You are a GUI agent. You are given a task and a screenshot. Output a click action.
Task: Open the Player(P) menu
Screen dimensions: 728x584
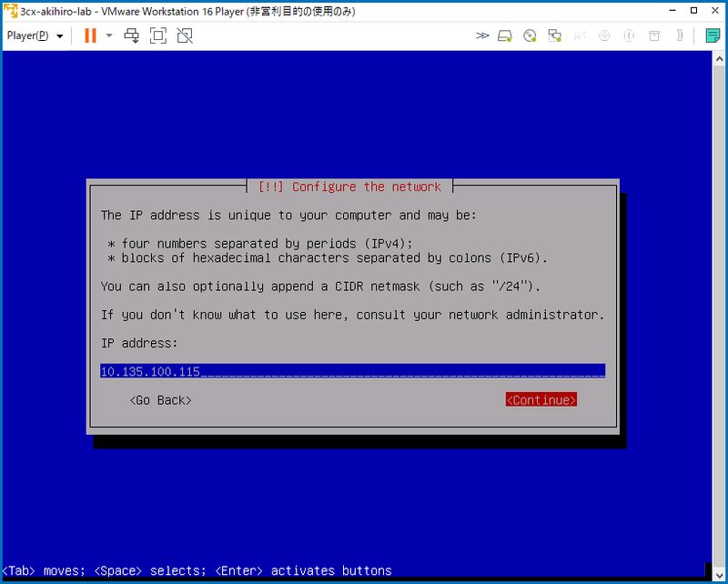(35, 35)
